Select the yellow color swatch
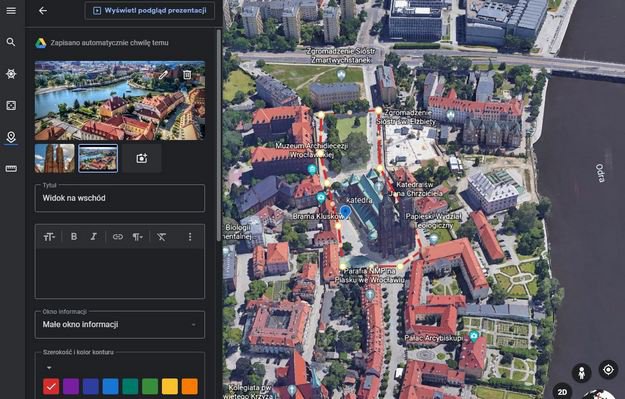625x399 pixels. [170, 386]
